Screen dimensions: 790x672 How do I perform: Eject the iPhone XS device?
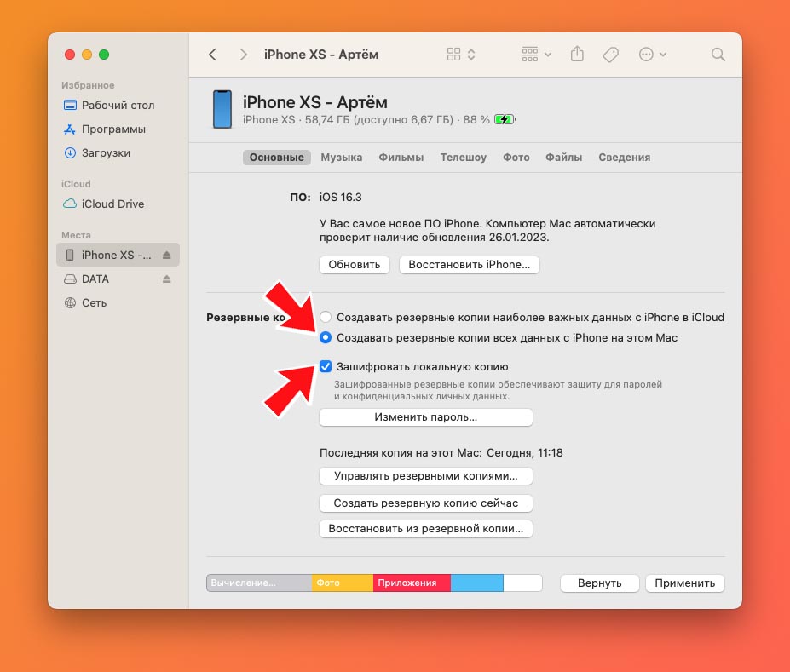[x=167, y=256]
